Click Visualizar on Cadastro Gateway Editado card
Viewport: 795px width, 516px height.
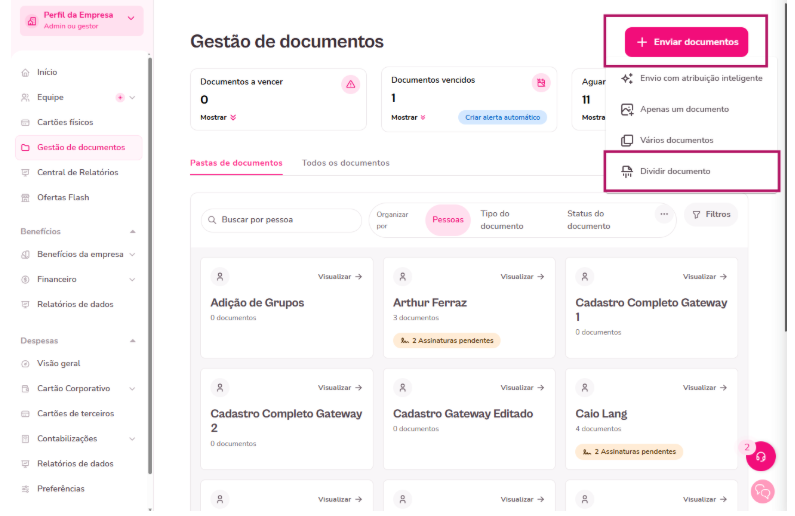(522, 388)
